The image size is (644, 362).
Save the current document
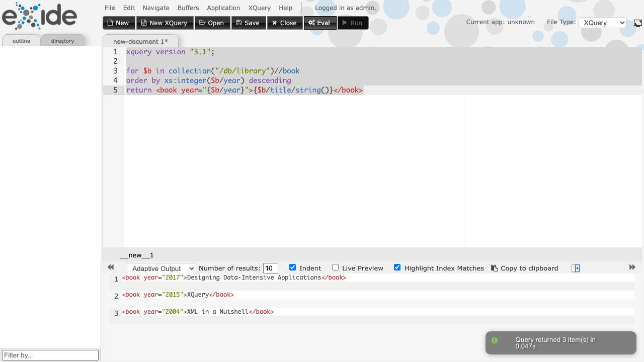tap(249, 23)
